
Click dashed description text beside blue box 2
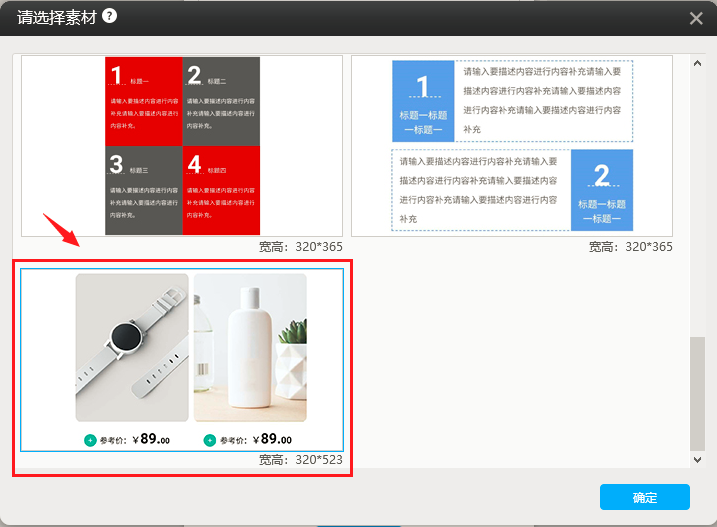click(x=480, y=190)
